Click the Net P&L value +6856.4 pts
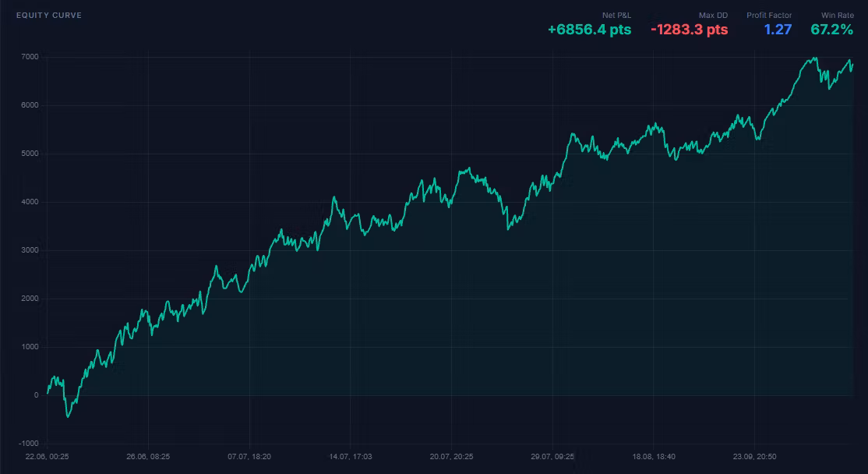The width and height of the screenshot is (868, 474). [590, 30]
